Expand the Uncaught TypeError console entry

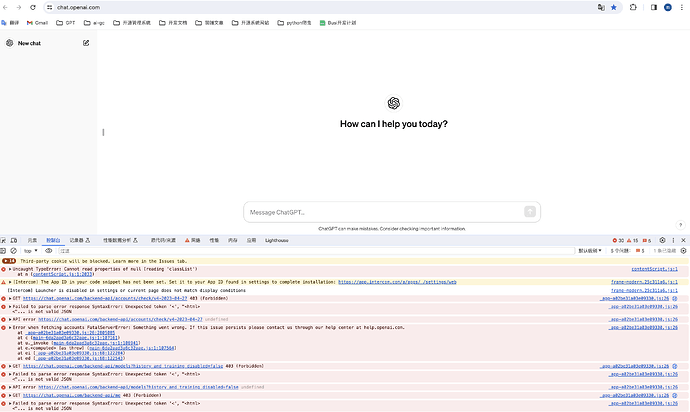pos(10,269)
